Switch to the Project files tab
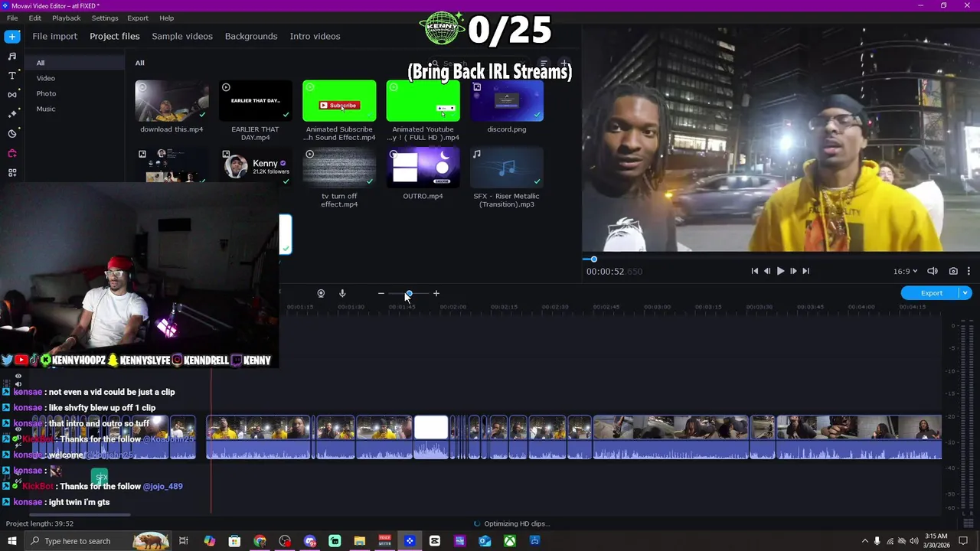This screenshot has height=551, width=980. (114, 36)
